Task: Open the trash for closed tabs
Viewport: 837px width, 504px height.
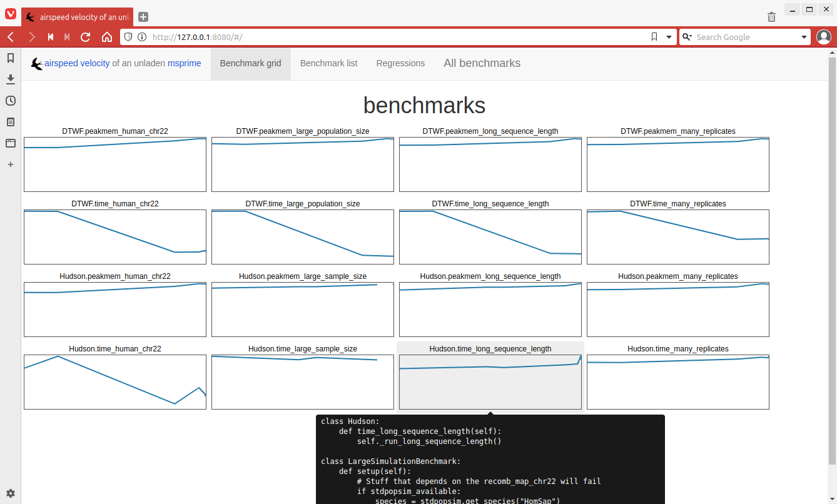Action: [x=771, y=17]
